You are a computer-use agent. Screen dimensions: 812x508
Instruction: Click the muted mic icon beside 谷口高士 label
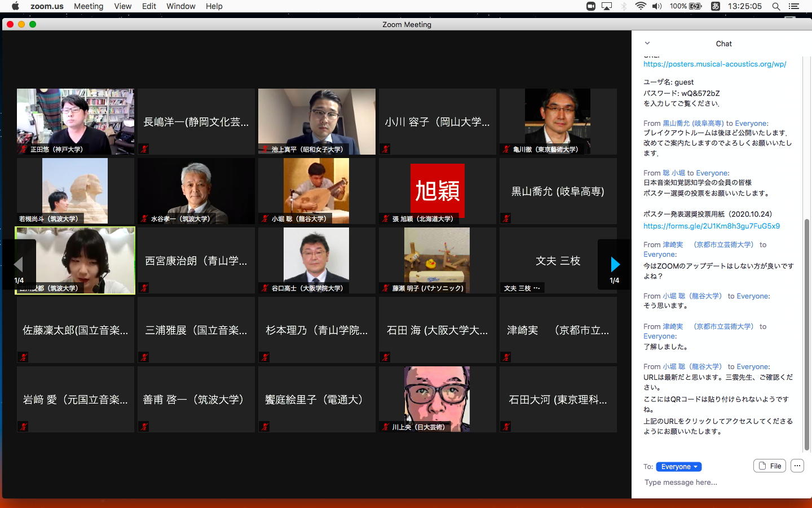point(265,288)
